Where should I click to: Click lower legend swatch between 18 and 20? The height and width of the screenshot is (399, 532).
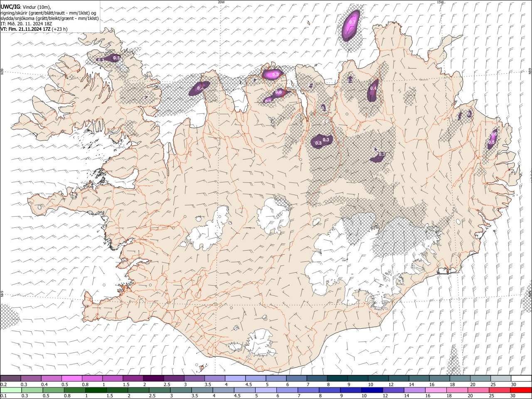click(456, 390)
